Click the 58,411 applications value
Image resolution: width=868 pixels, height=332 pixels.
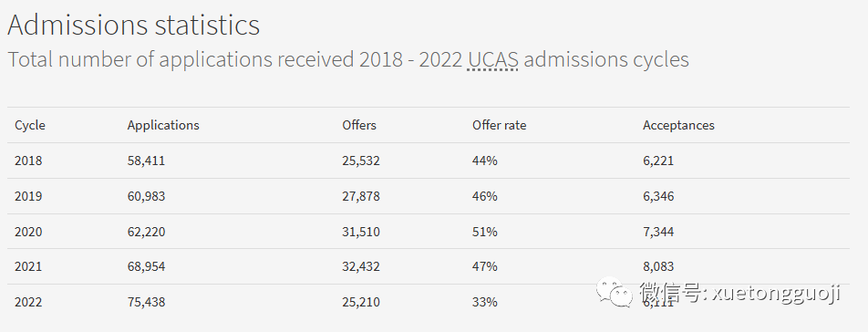tap(146, 161)
